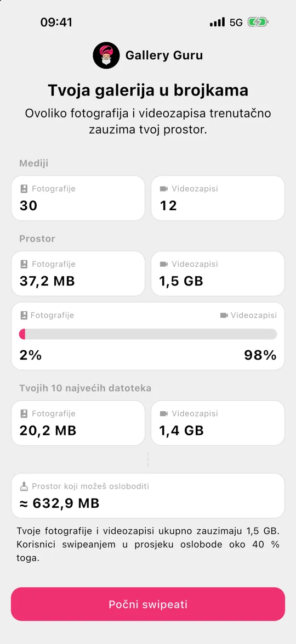Click camera icon in largest files Videozapisi card

164,413
